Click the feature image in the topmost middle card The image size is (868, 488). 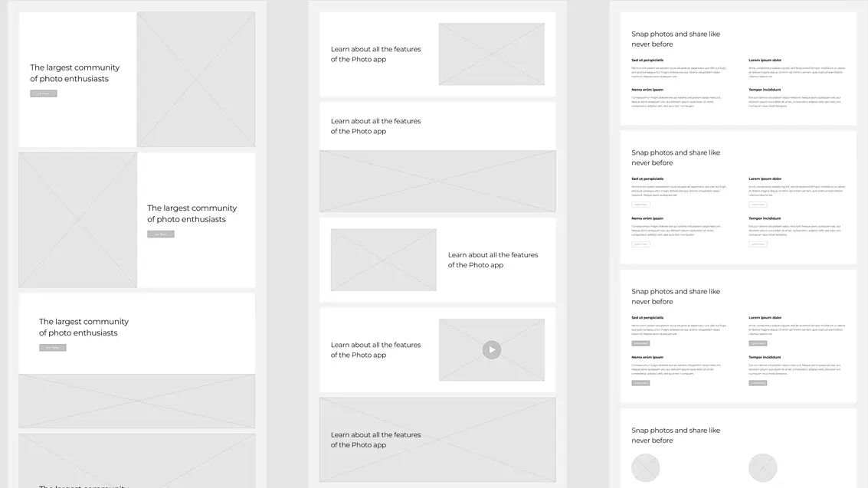(491, 54)
